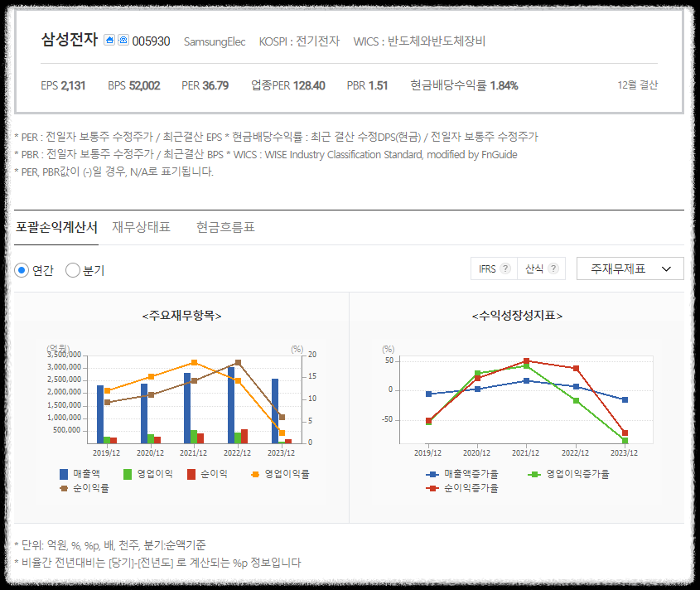Click the phone icon beside stock code 005930
Screen dimensions: 700x590
123,40
